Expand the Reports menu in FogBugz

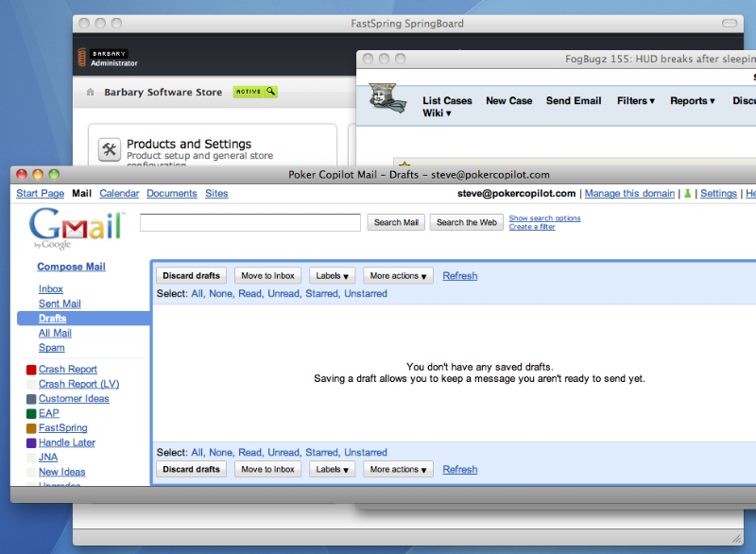click(x=693, y=101)
